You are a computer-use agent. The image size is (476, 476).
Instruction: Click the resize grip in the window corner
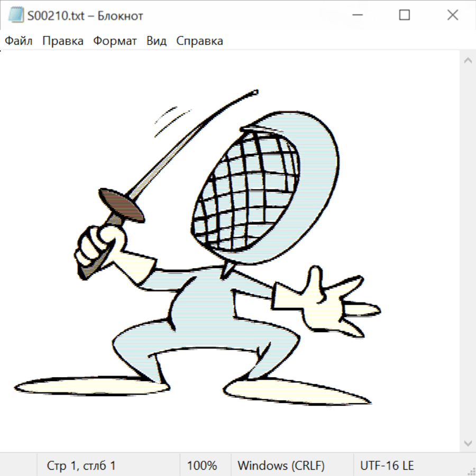[x=471, y=471]
